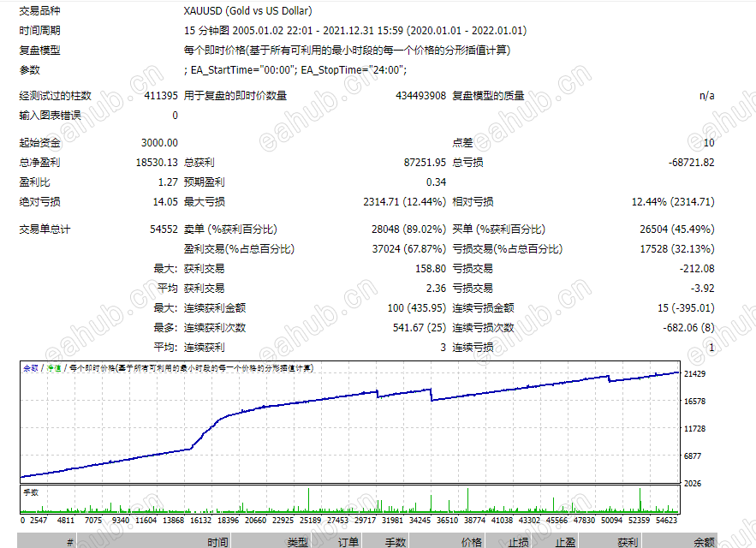Select profit trades 37024 (67.87%)
This screenshot has width=756, height=548.
click(x=409, y=249)
